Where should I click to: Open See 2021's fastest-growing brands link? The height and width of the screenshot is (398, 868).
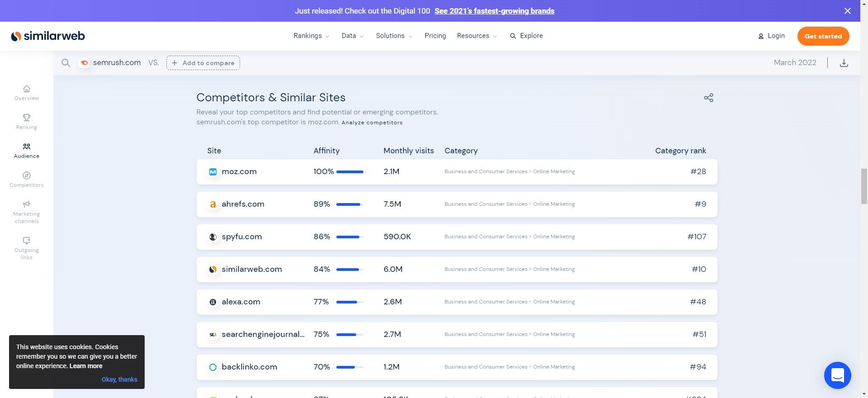click(494, 11)
